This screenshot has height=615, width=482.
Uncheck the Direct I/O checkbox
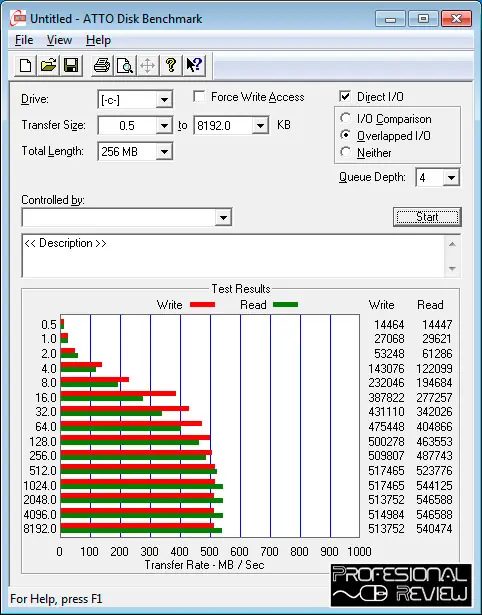pyautogui.click(x=345, y=96)
